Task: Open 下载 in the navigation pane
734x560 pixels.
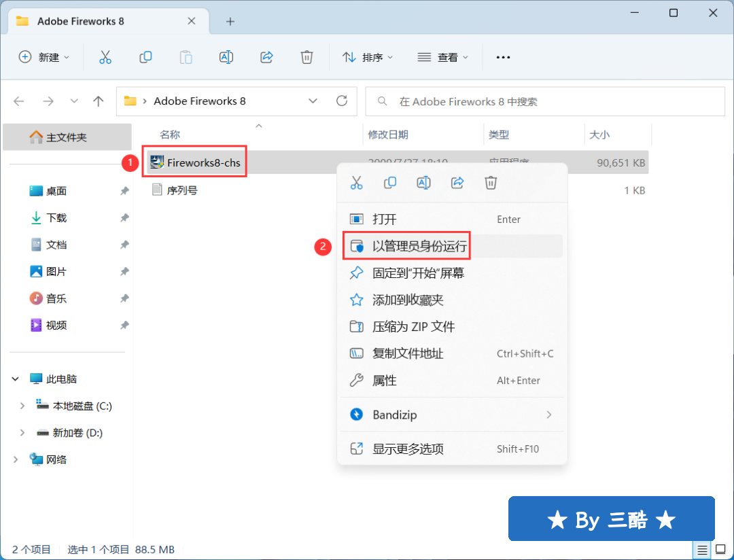Action: (56, 217)
